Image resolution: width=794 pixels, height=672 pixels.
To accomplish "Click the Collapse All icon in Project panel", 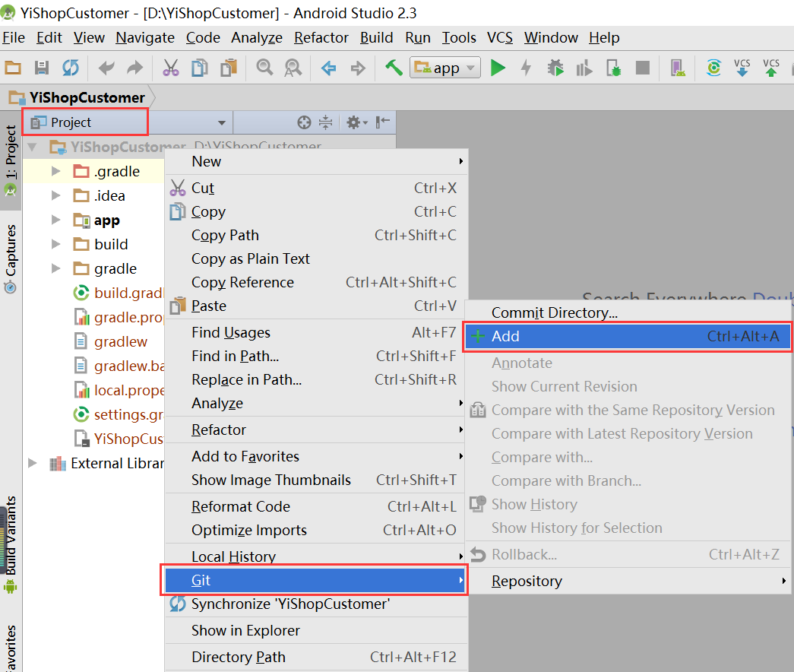I will pyautogui.click(x=326, y=122).
